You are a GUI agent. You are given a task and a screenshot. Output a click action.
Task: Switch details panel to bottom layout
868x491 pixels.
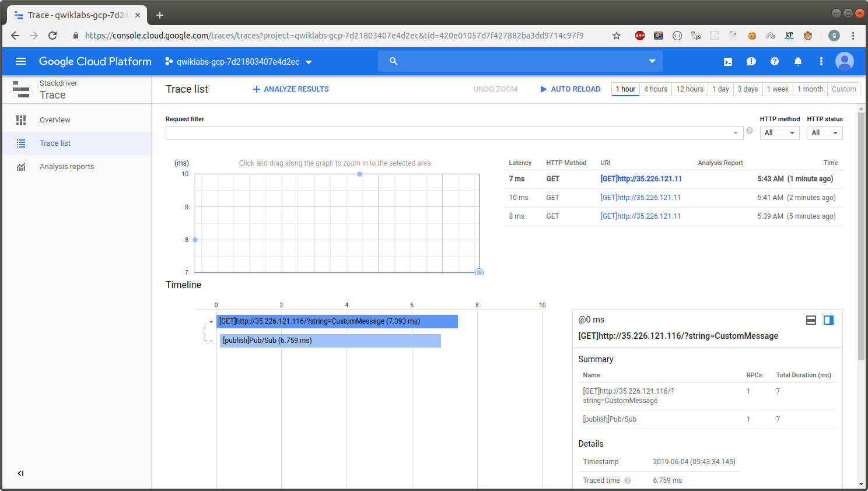pos(811,320)
